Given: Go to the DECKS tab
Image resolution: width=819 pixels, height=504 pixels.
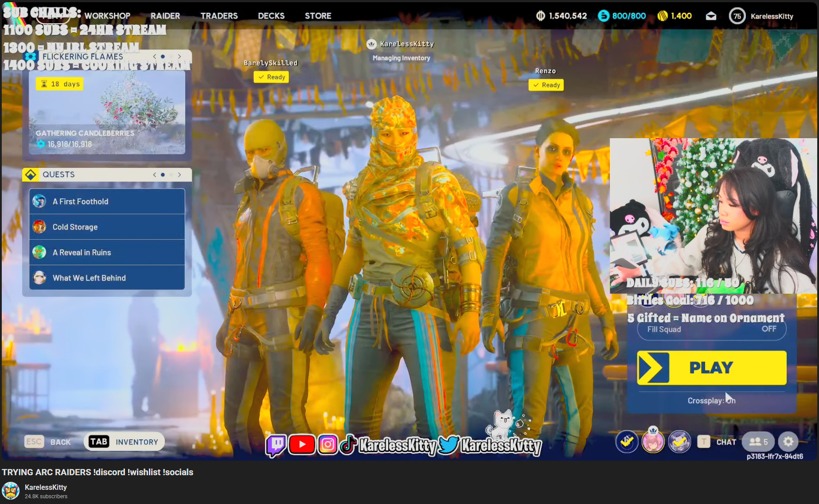Looking at the screenshot, I should coord(271,16).
